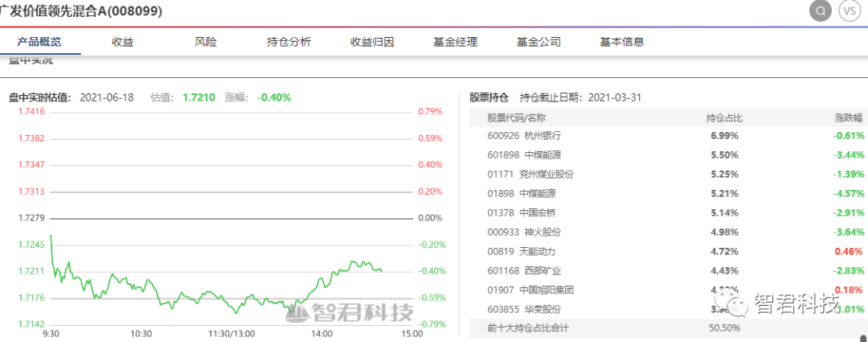This screenshot has width=868, height=342.
Task: Open the 基本信息 tab
Action: 621,42
